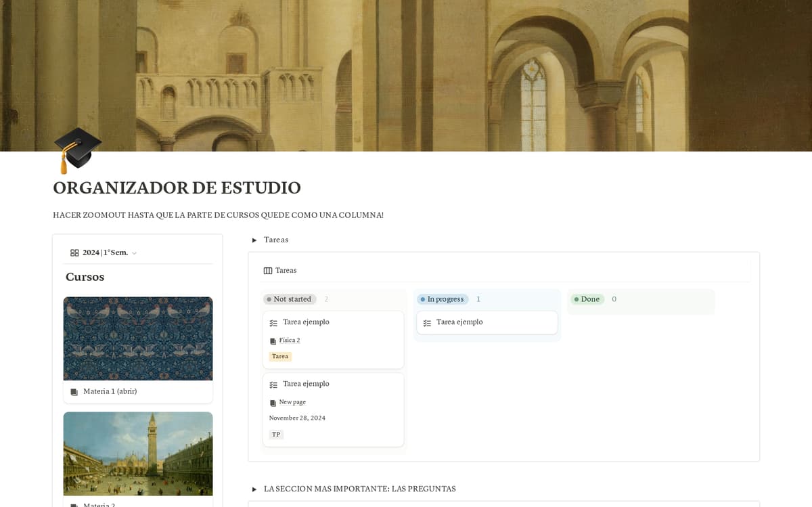Click the page icon next to Materia 1 (abrir)

(x=73, y=391)
